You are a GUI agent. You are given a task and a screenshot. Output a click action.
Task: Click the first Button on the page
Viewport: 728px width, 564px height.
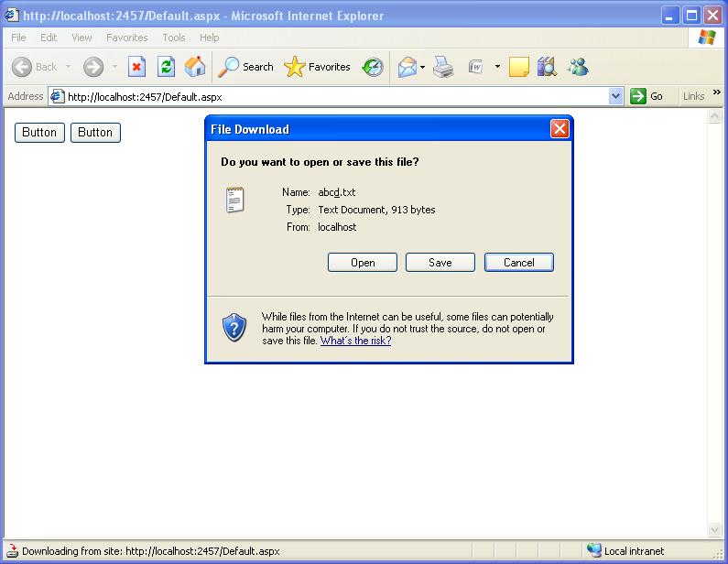(39, 132)
